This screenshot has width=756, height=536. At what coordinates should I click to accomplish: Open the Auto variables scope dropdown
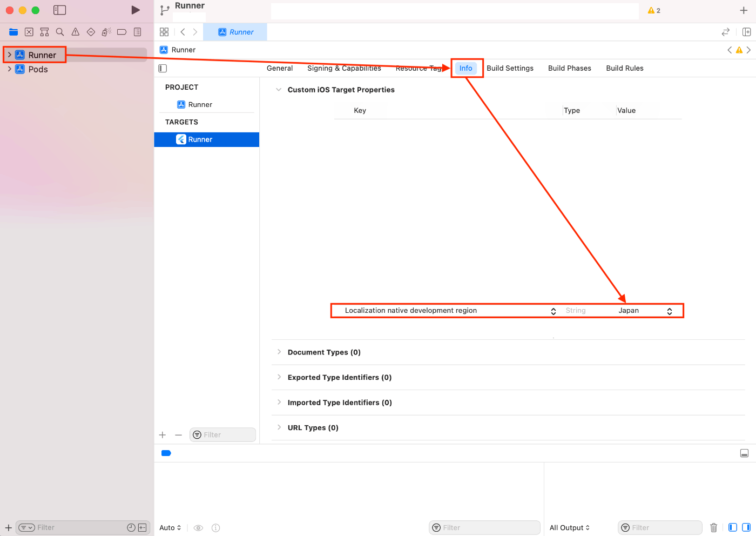click(x=170, y=528)
